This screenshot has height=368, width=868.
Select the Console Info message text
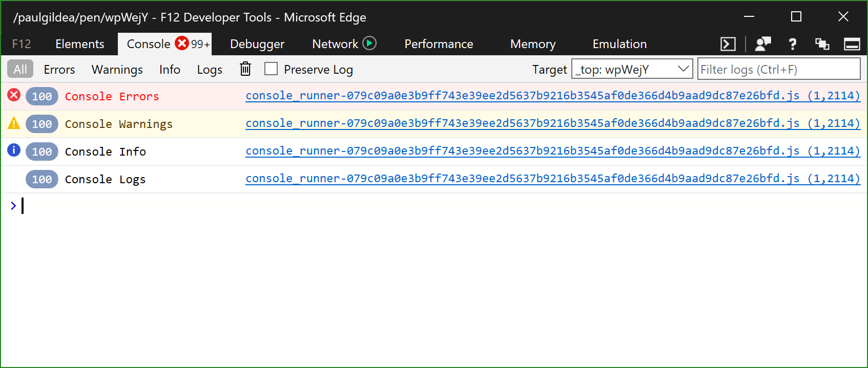click(105, 151)
